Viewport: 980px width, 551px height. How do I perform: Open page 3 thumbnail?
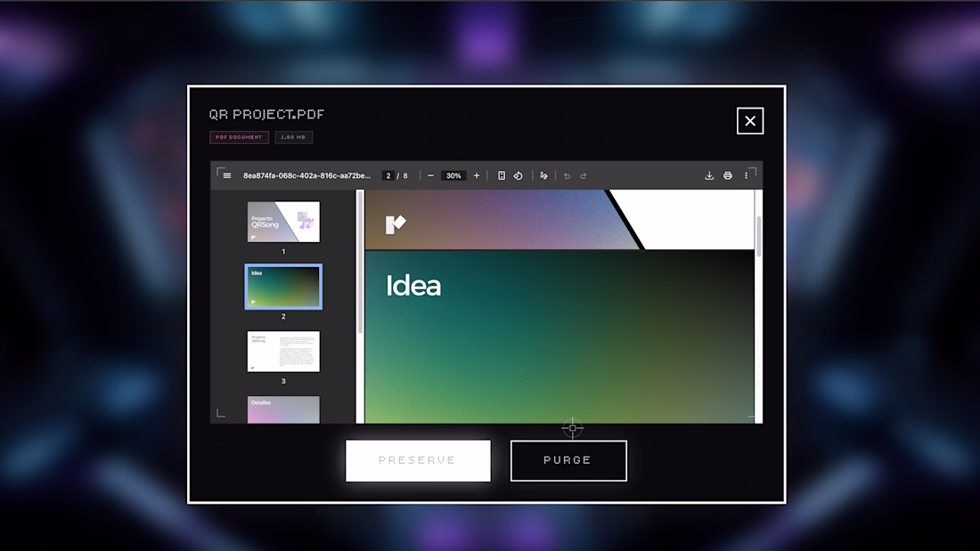[x=283, y=351]
